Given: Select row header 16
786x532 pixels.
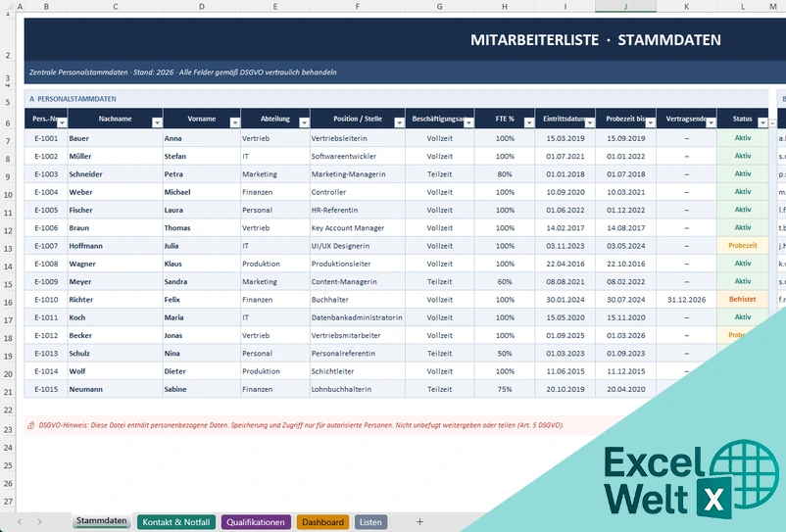Looking at the screenshot, I should [8, 303].
